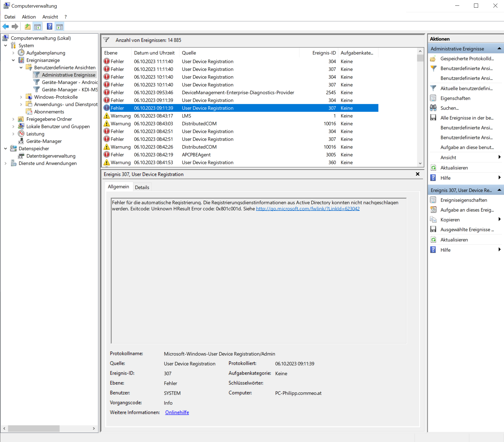Click event list scrollbar down arrow
This screenshot has height=442, width=504.
[420, 163]
